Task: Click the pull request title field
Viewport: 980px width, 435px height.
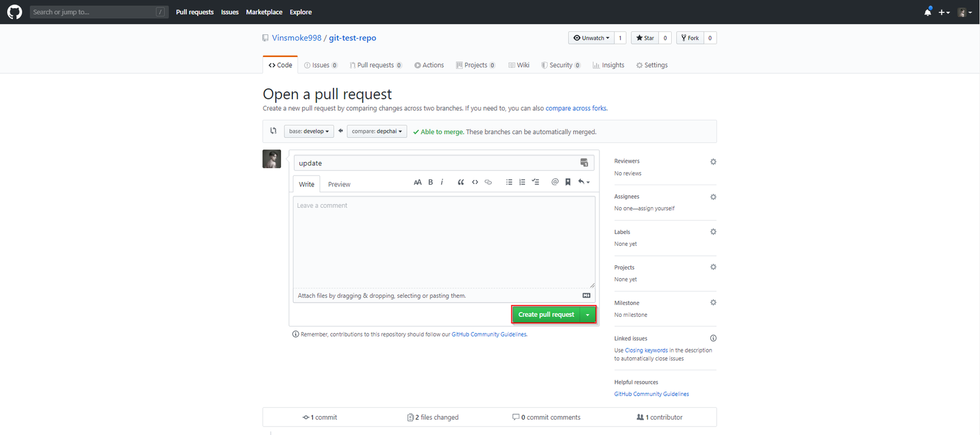Action: [x=444, y=163]
